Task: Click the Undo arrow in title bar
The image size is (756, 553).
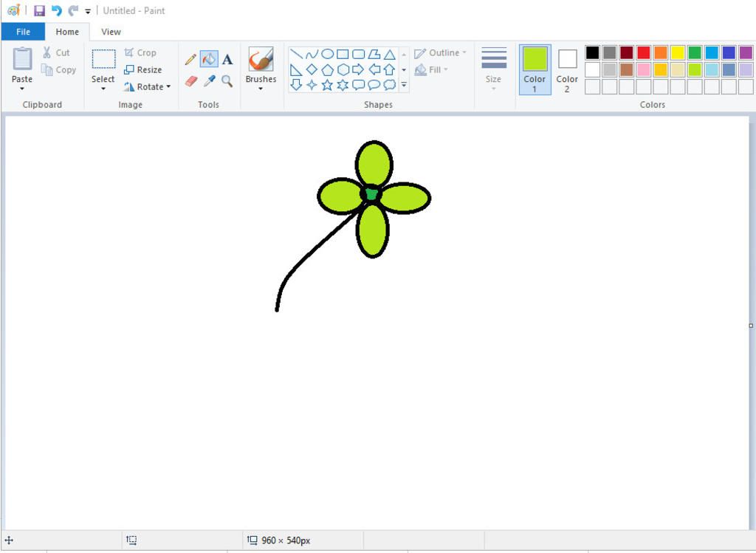Action: coord(56,10)
